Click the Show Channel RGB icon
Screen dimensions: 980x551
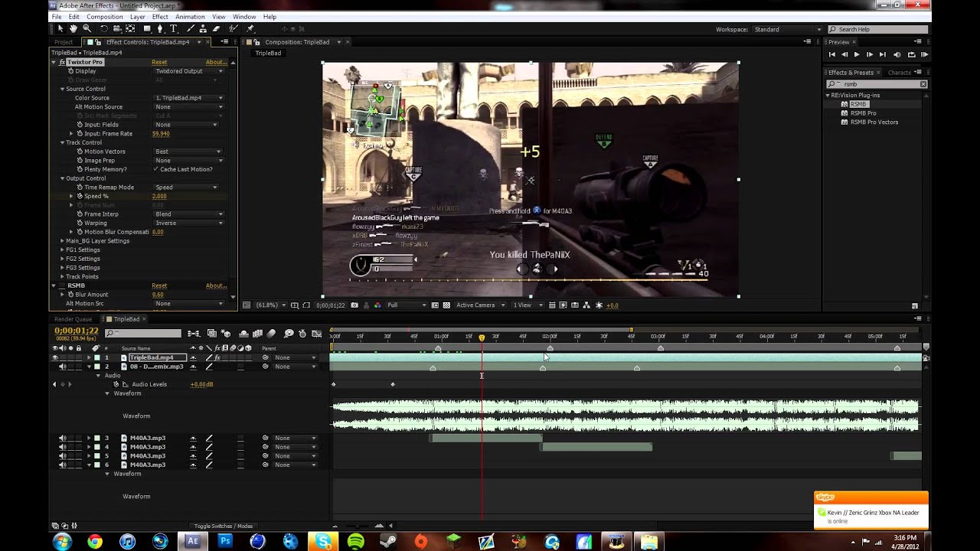377,305
